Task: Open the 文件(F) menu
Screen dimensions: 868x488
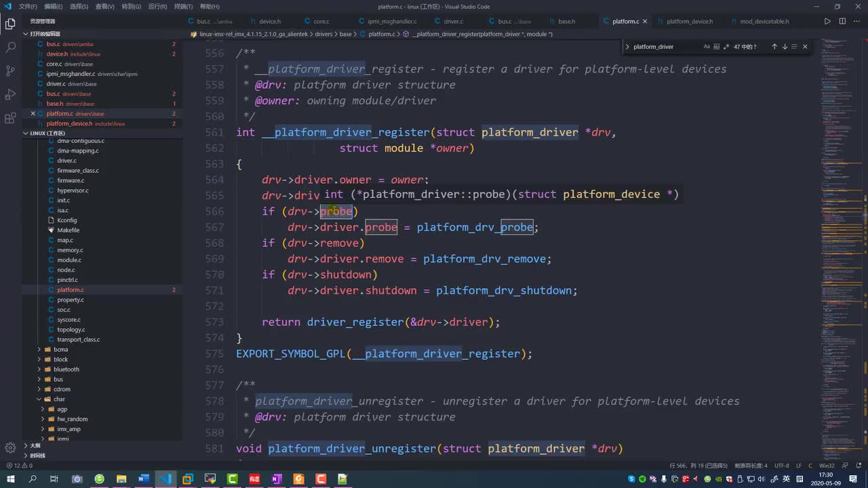Action: click(28, 6)
